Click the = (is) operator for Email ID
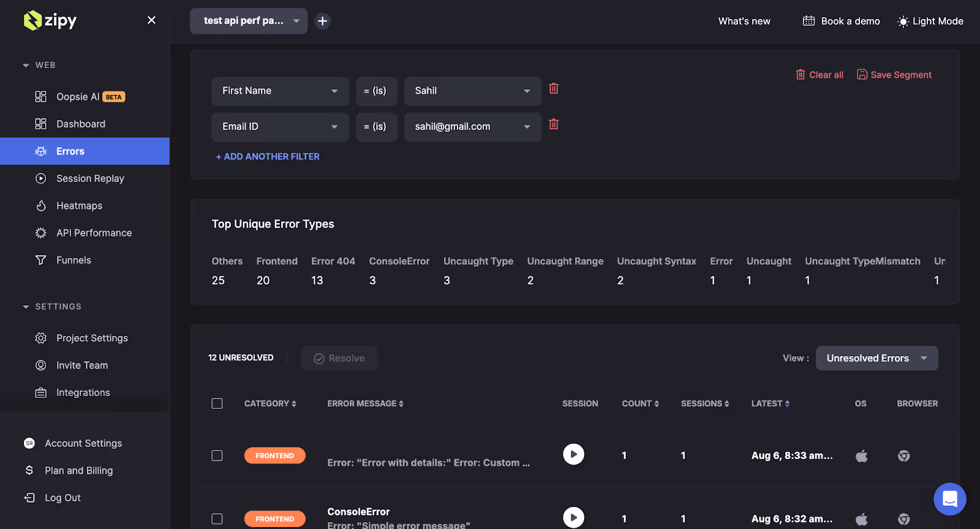The image size is (980, 529). (x=376, y=126)
